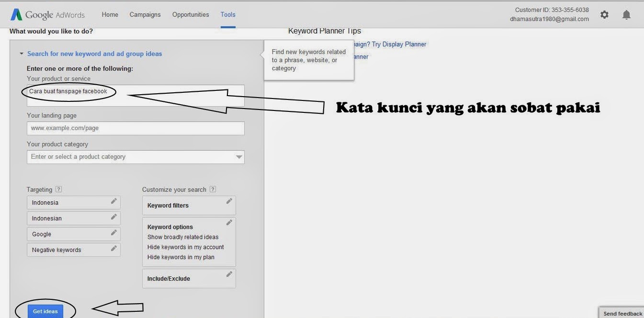The image size is (644, 318).
Task: Open the product category dropdown arrow
Action: click(x=239, y=157)
